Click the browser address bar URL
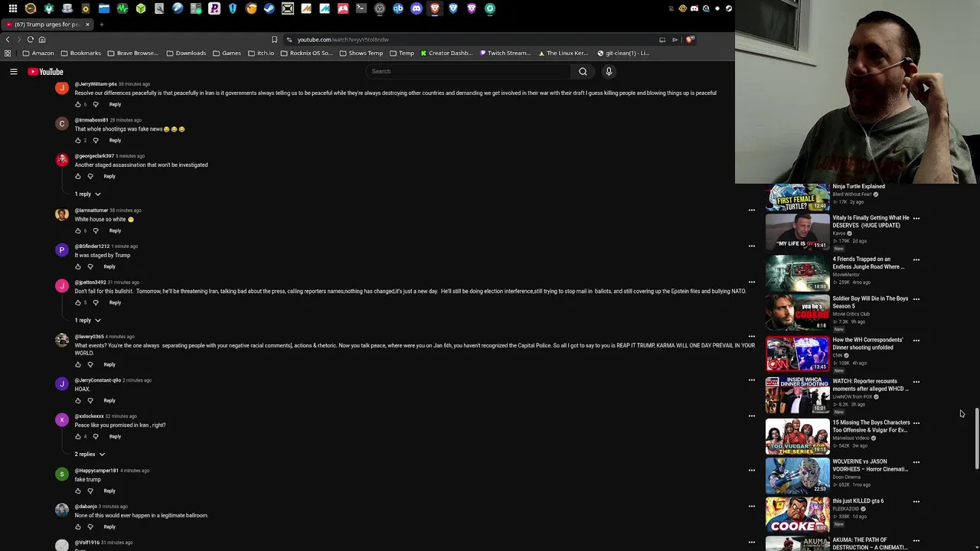980x551 pixels. click(x=343, y=39)
